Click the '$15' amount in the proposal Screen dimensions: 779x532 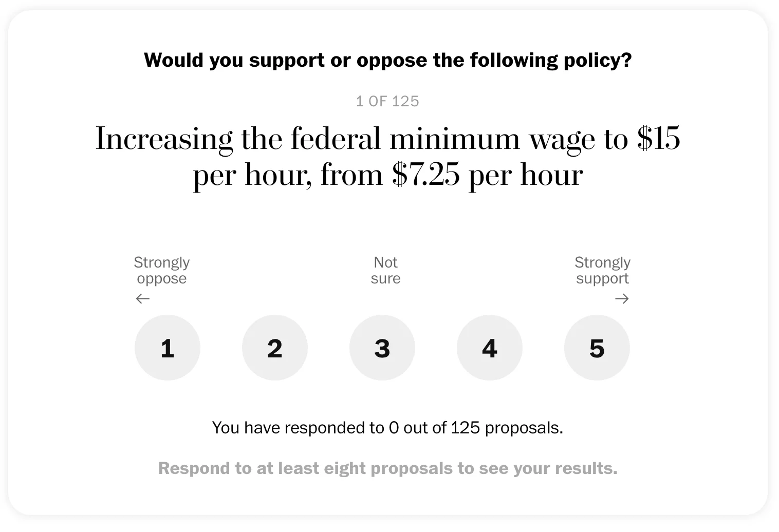coord(658,139)
